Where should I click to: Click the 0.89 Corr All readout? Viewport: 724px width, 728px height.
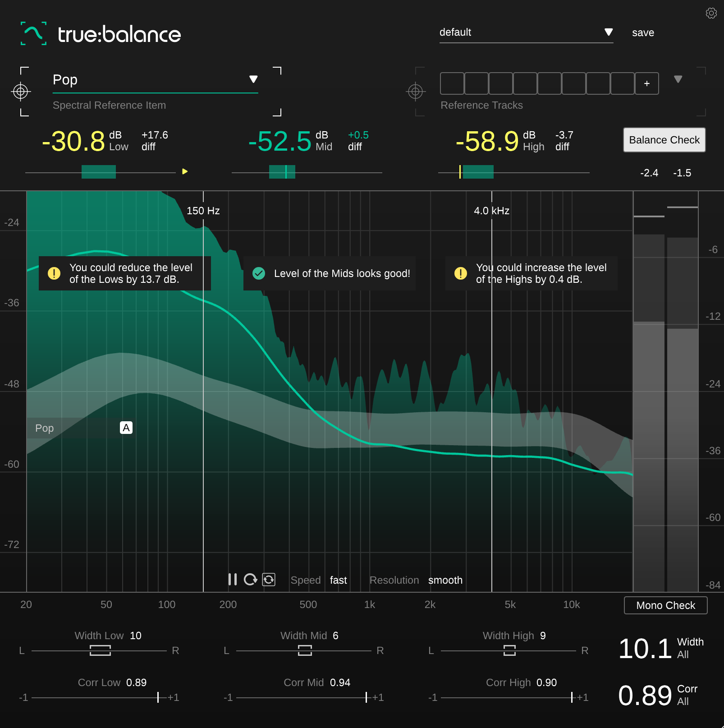tap(645, 696)
